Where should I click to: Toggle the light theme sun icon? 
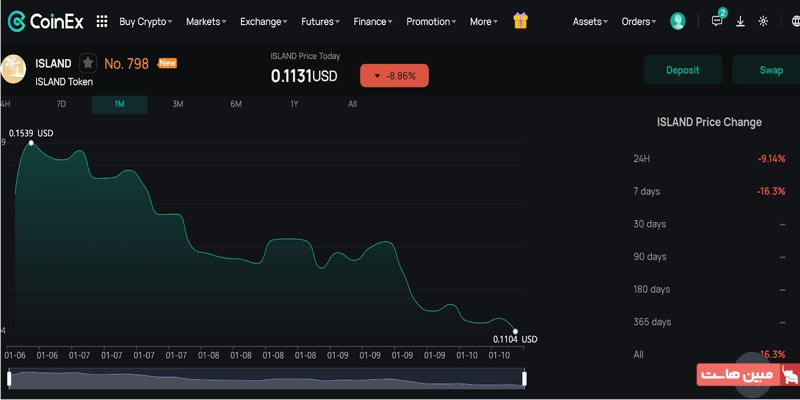[763, 21]
